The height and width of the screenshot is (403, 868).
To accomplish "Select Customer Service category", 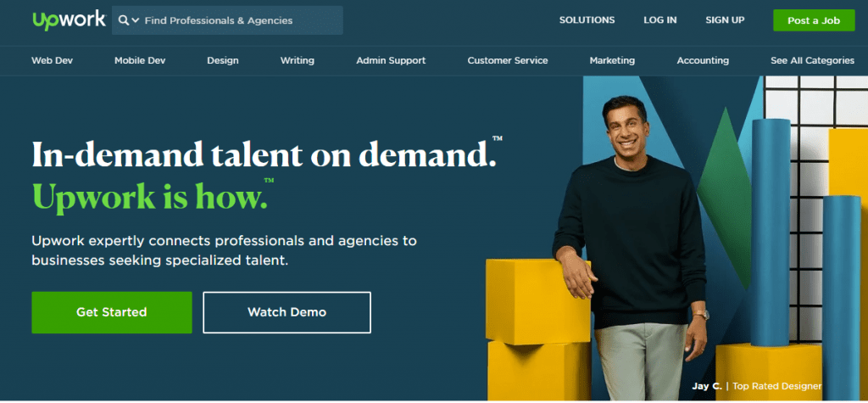I will 508,60.
